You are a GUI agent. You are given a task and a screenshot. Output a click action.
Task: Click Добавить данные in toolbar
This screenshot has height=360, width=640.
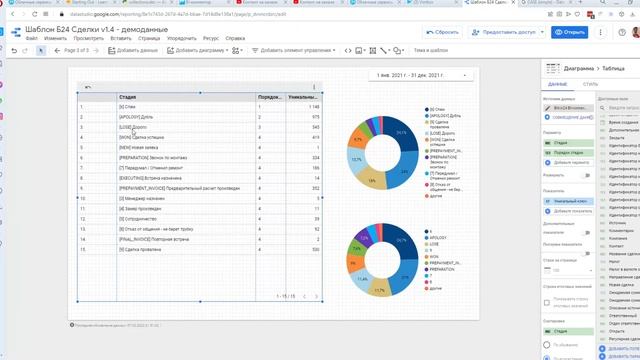tap(133, 51)
